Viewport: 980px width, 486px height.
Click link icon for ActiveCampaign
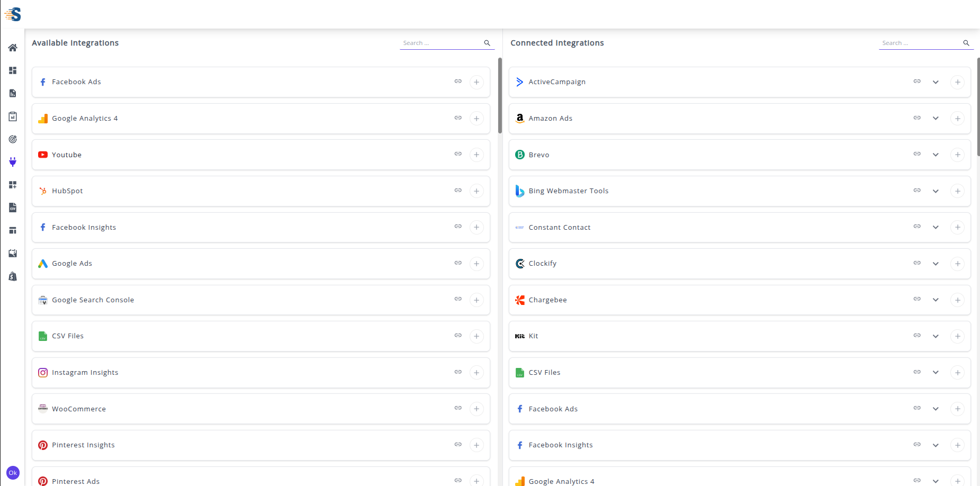(917, 82)
